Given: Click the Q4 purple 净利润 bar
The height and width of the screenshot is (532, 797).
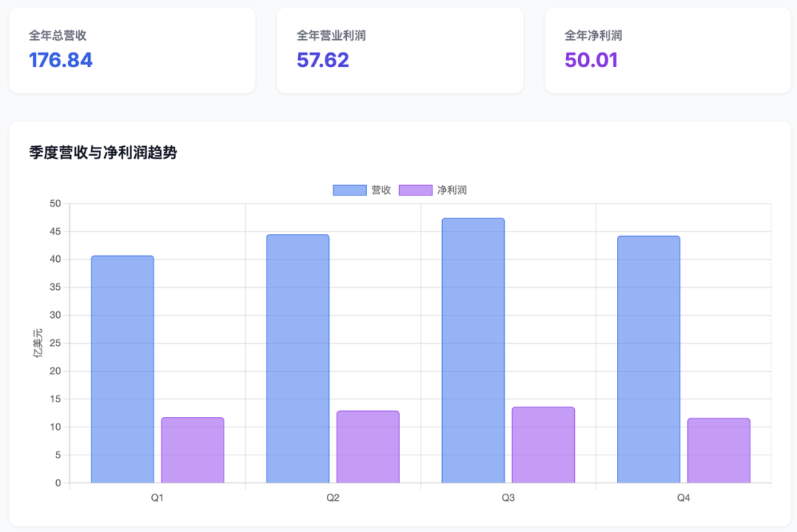Looking at the screenshot, I should click(719, 451).
